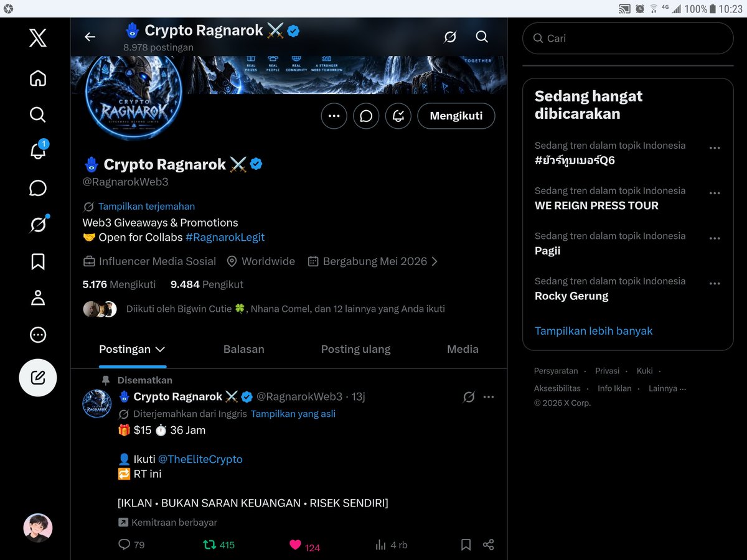
Task: Open pinned post author avatar
Action: point(97,404)
